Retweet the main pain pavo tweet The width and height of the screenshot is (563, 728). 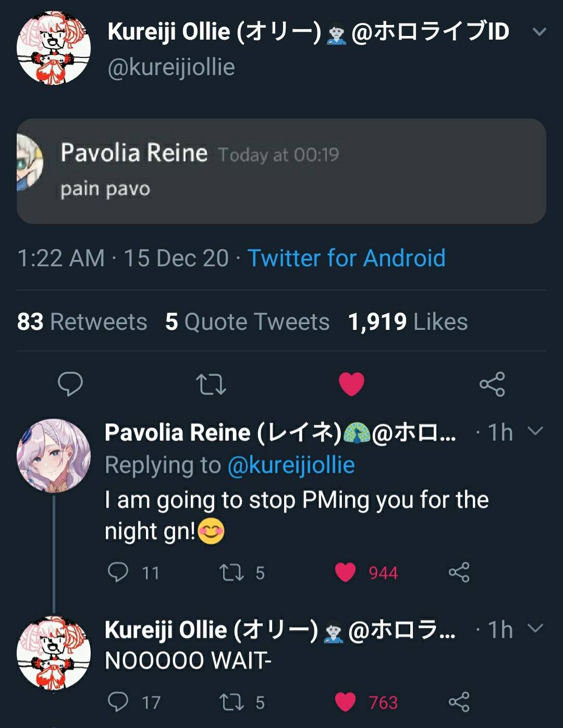(x=211, y=385)
